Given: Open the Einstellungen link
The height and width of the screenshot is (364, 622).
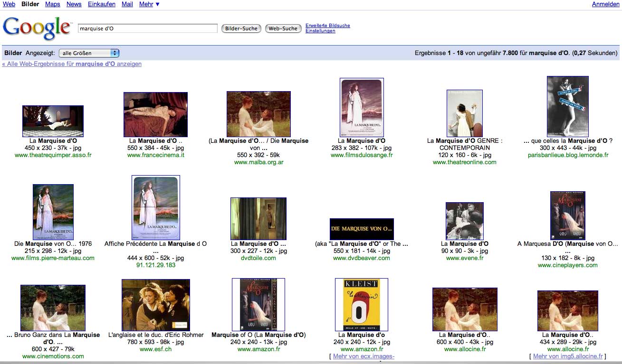Looking at the screenshot, I should pyautogui.click(x=320, y=31).
